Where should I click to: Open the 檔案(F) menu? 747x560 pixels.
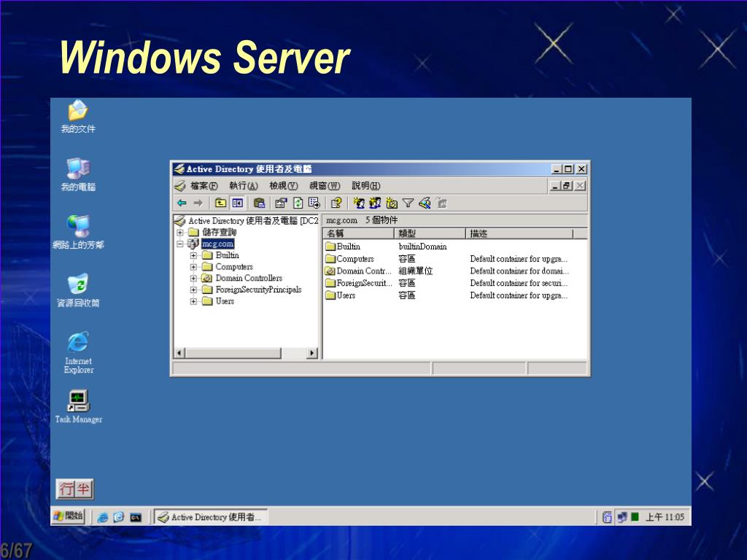click(x=204, y=186)
